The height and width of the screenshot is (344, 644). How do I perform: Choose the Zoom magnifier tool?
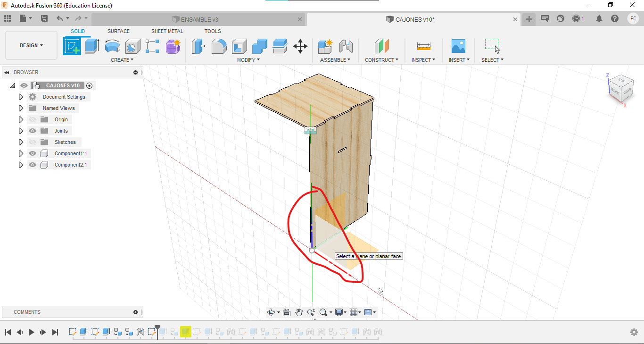tap(311, 312)
